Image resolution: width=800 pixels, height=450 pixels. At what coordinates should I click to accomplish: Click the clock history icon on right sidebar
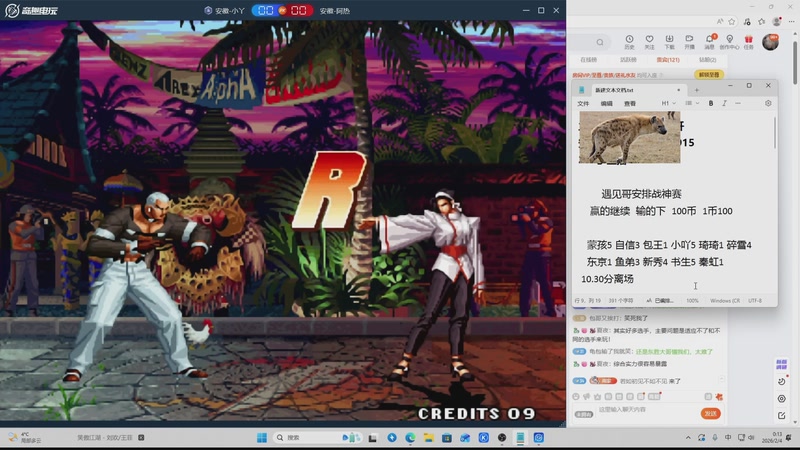(x=782, y=381)
